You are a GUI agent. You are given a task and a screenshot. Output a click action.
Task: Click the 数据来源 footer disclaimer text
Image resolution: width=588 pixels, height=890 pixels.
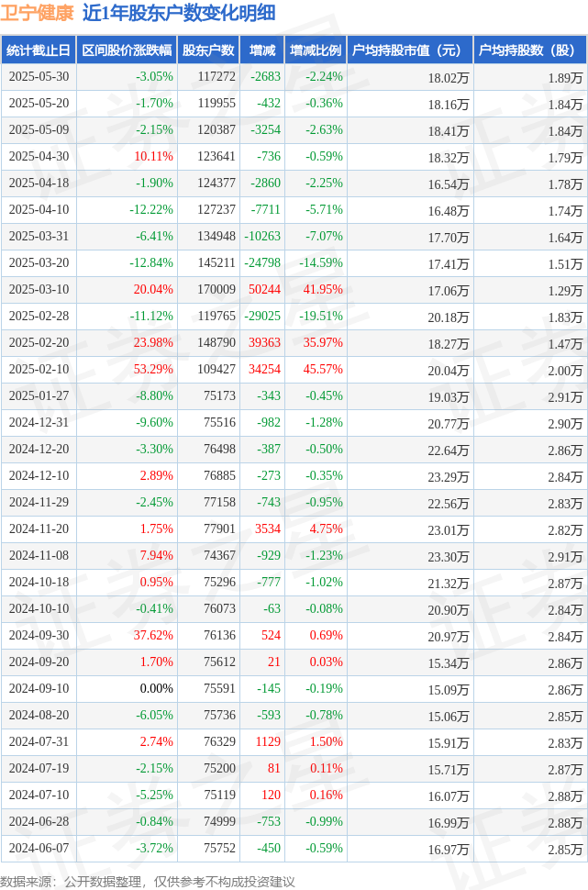[x=148, y=882]
